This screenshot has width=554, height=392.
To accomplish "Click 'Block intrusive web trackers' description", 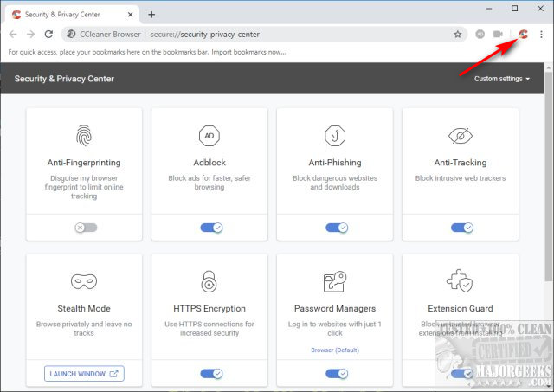I will tap(461, 178).
